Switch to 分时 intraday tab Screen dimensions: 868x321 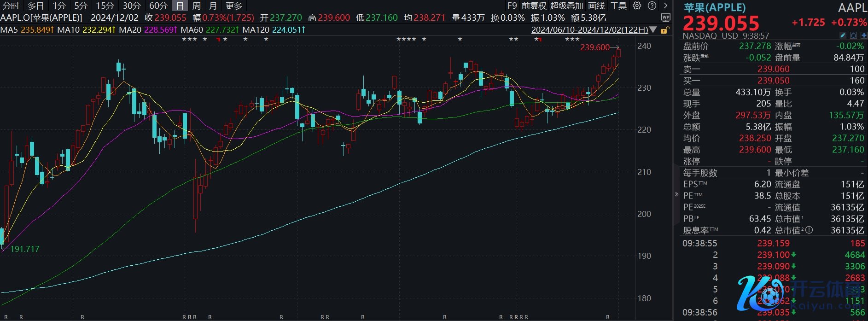point(11,6)
